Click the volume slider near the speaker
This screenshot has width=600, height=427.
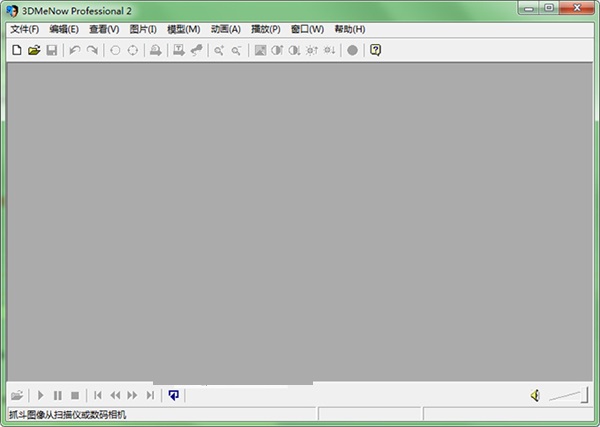tap(567, 396)
